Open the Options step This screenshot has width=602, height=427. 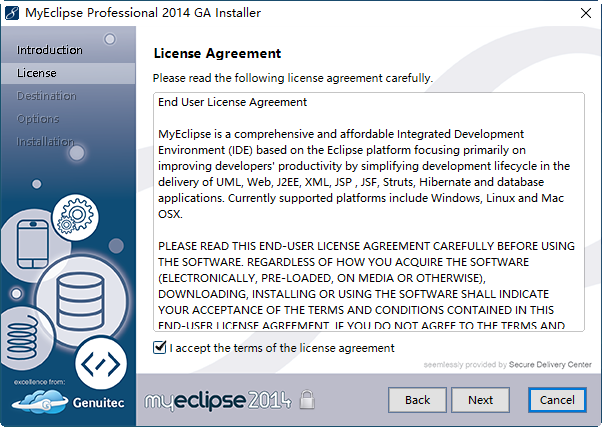click(38, 119)
